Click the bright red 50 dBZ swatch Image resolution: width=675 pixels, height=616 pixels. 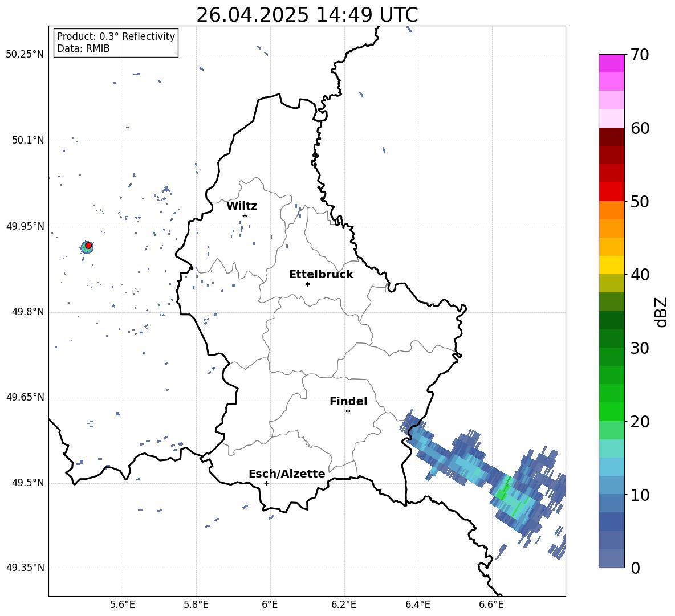pyautogui.click(x=611, y=192)
